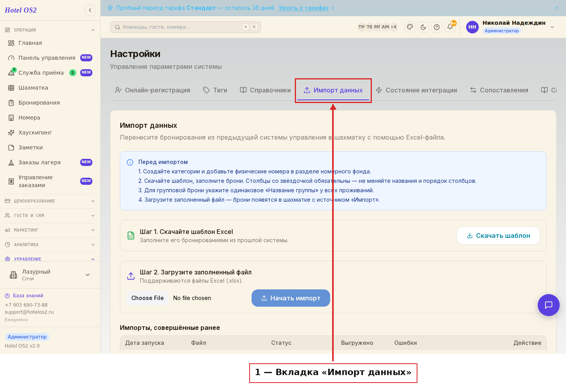Open the База знаний link
The height and width of the screenshot is (392, 566).
28,296
